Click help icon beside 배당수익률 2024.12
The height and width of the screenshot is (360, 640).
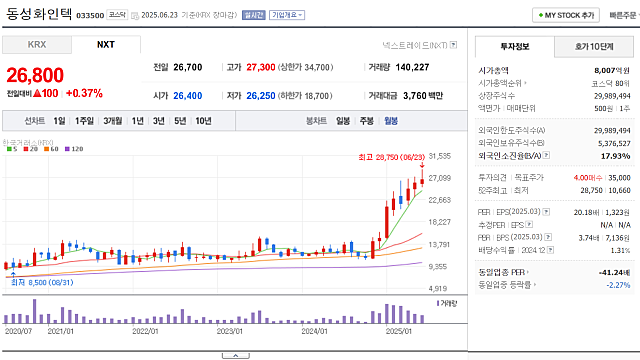tap(551, 250)
